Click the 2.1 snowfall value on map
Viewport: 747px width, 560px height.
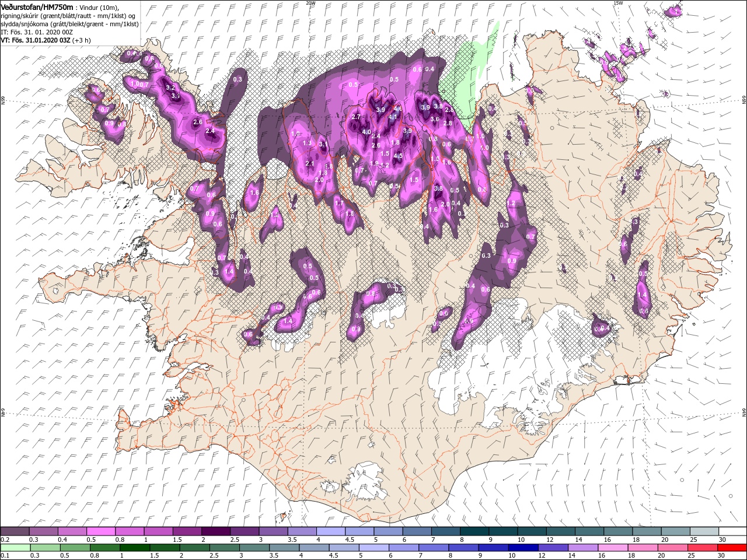[310, 164]
